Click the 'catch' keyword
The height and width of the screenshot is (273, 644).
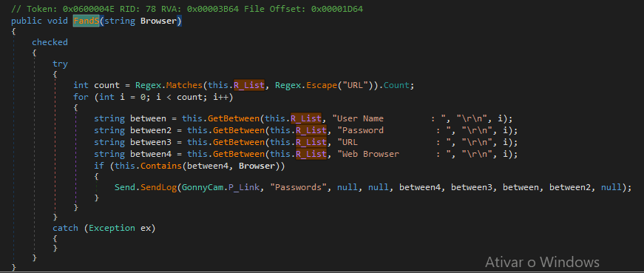[65, 227]
